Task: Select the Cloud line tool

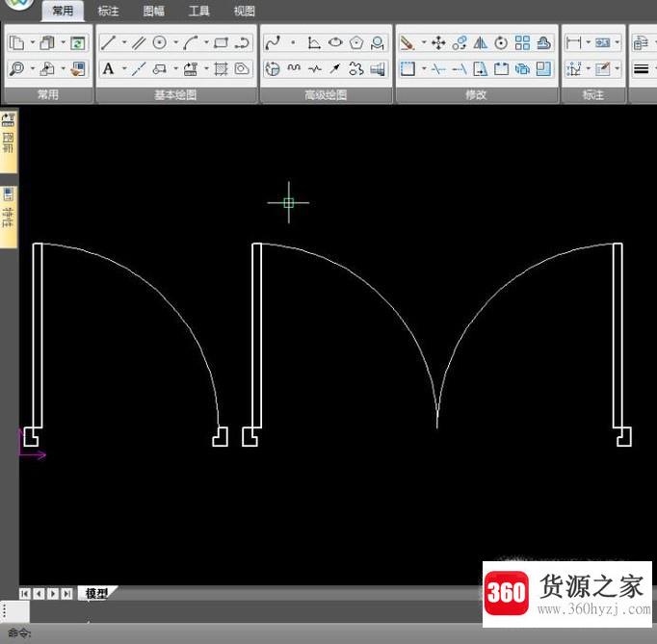Action: tap(356, 68)
